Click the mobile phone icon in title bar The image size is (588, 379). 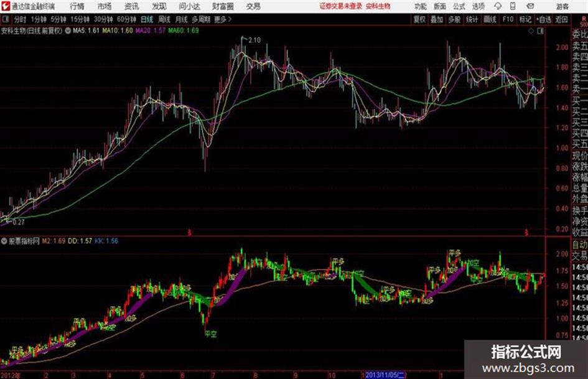[x=513, y=6]
